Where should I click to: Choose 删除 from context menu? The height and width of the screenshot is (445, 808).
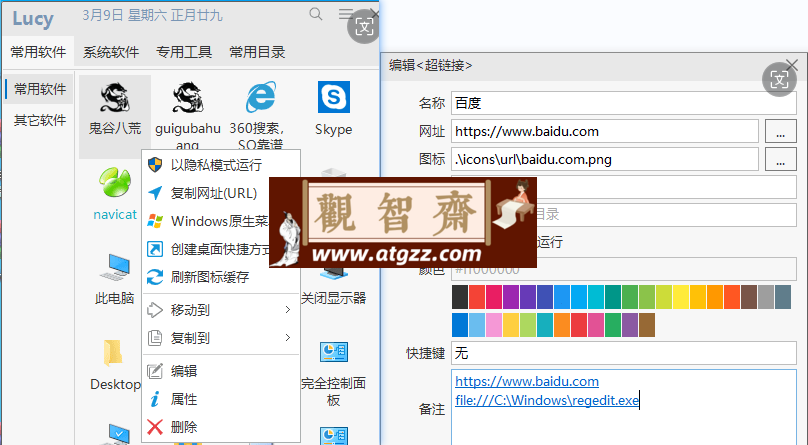point(221,427)
